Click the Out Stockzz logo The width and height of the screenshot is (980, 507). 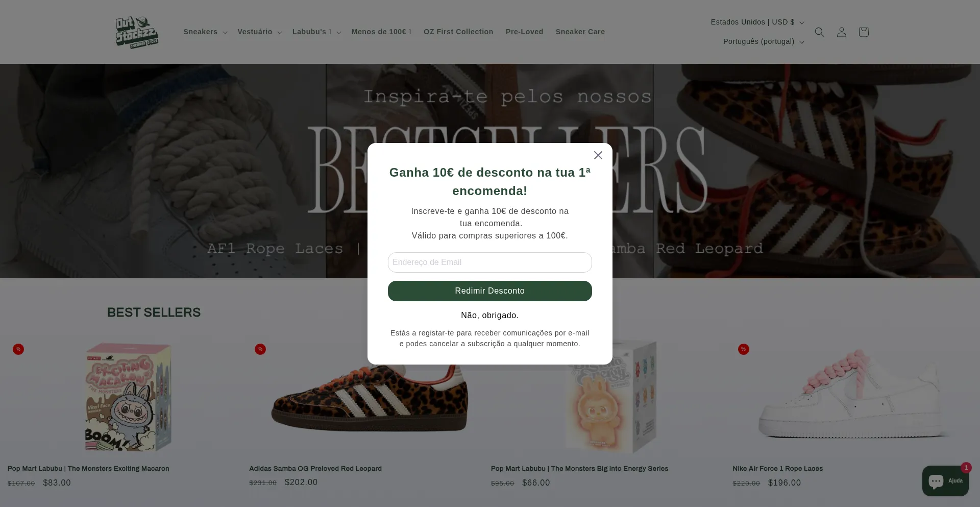(137, 32)
